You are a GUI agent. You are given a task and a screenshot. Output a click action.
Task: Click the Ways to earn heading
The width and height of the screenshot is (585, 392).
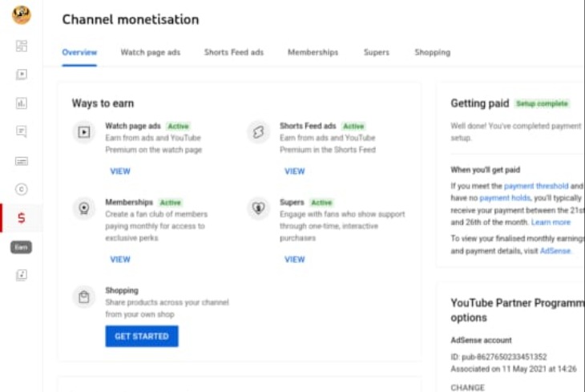click(103, 103)
